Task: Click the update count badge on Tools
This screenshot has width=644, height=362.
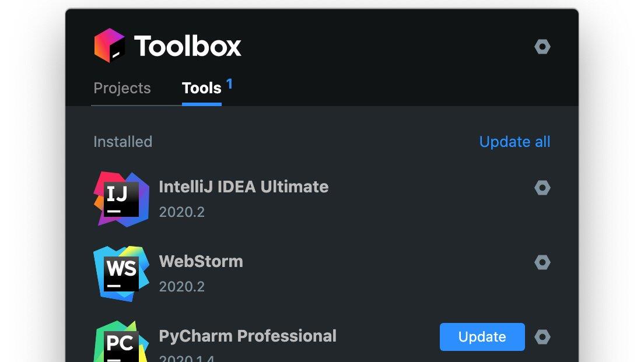Action: pos(230,84)
